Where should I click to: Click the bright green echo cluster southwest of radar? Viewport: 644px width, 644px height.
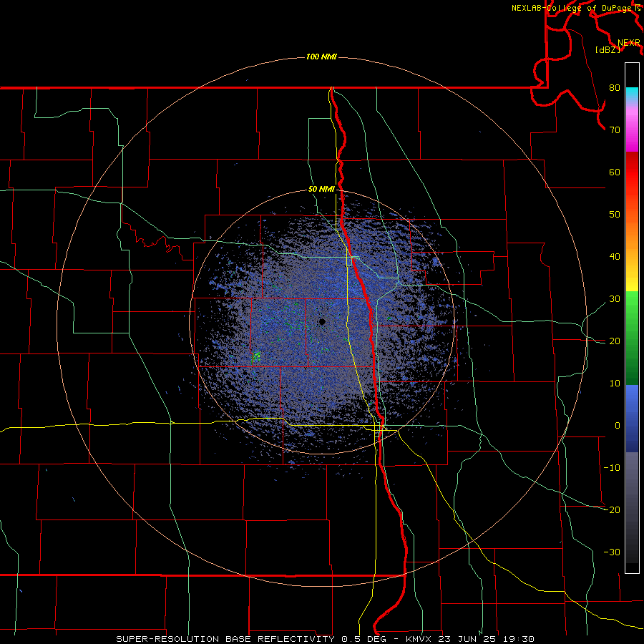click(x=257, y=356)
